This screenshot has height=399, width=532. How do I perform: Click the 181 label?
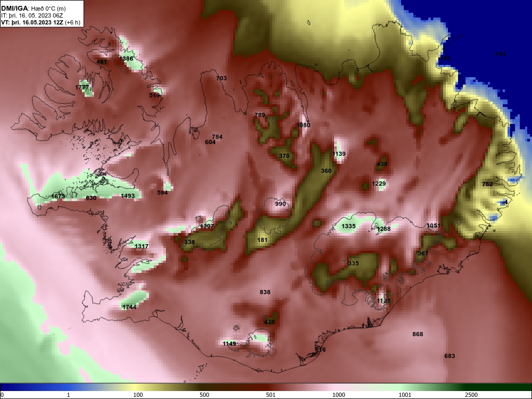point(262,240)
